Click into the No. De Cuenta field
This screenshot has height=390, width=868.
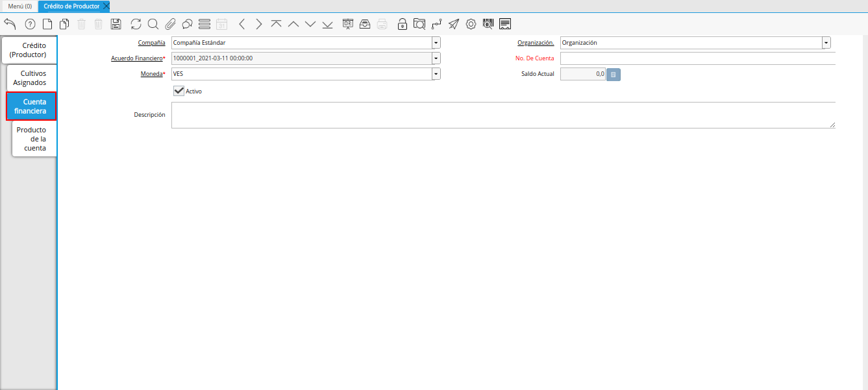697,58
